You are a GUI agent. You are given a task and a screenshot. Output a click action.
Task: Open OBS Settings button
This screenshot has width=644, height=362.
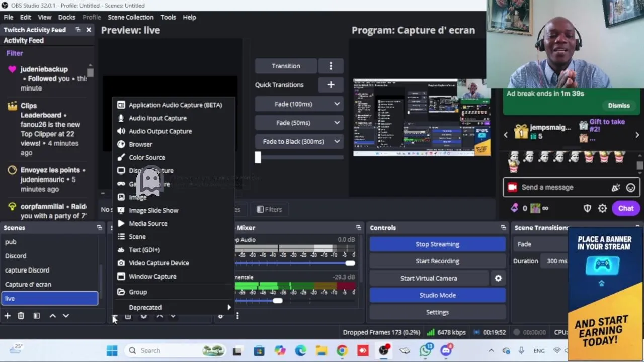point(438,312)
